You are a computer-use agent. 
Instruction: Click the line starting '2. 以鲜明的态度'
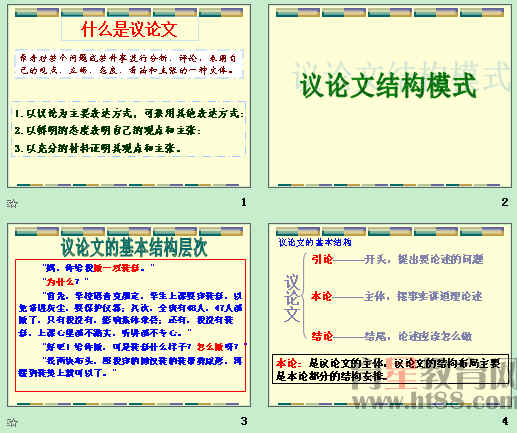pos(108,130)
